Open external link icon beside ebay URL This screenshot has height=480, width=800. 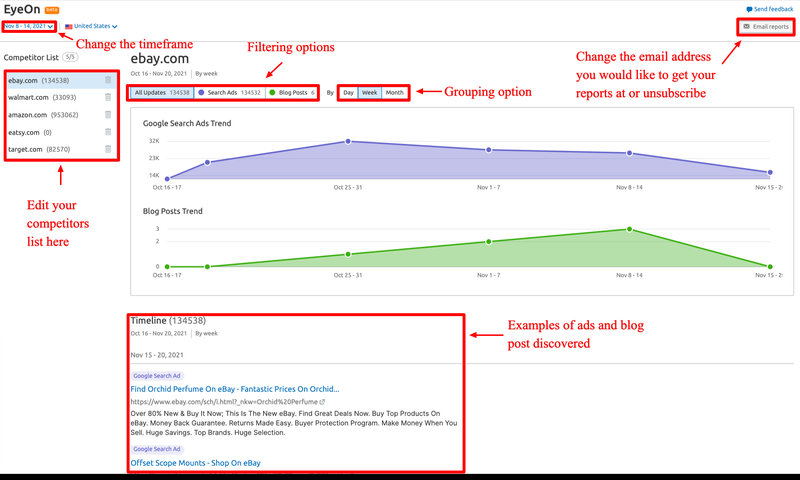pos(322,402)
